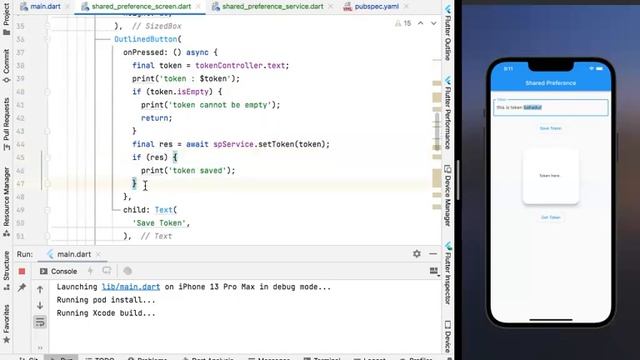Close the main.dart run tab
Image resolution: width=640 pixels, height=360 pixels.
click(x=98, y=254)
